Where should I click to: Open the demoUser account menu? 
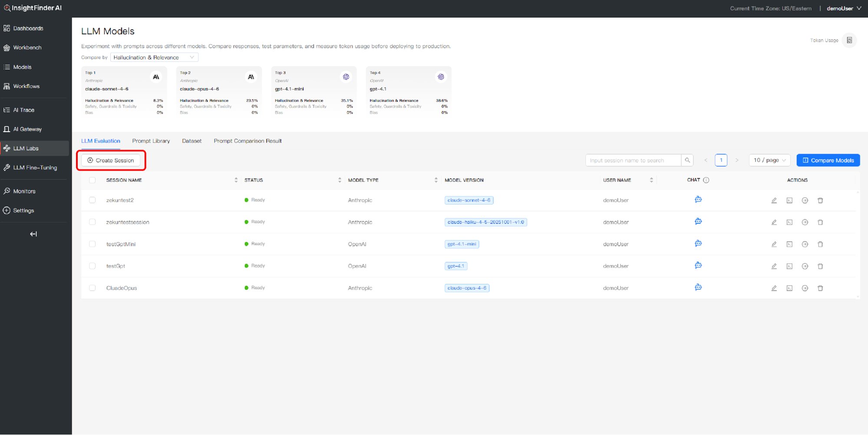843,8
